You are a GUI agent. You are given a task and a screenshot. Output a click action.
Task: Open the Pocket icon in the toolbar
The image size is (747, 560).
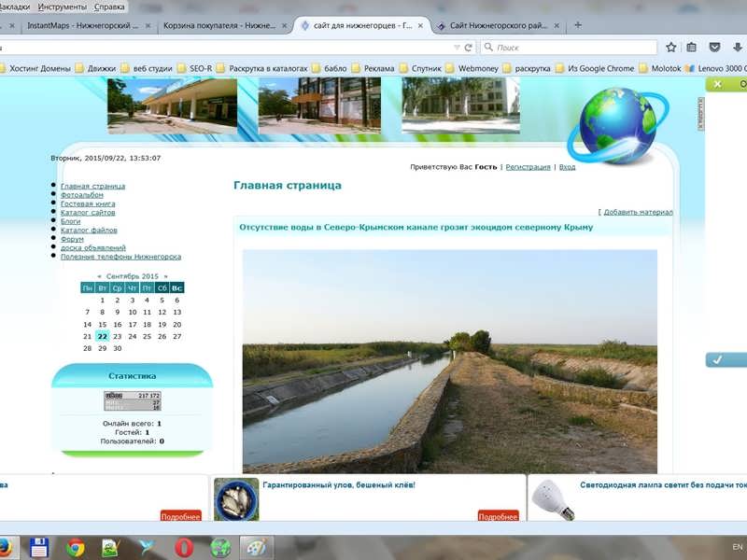pyautogui.click(x=714, y=47)
